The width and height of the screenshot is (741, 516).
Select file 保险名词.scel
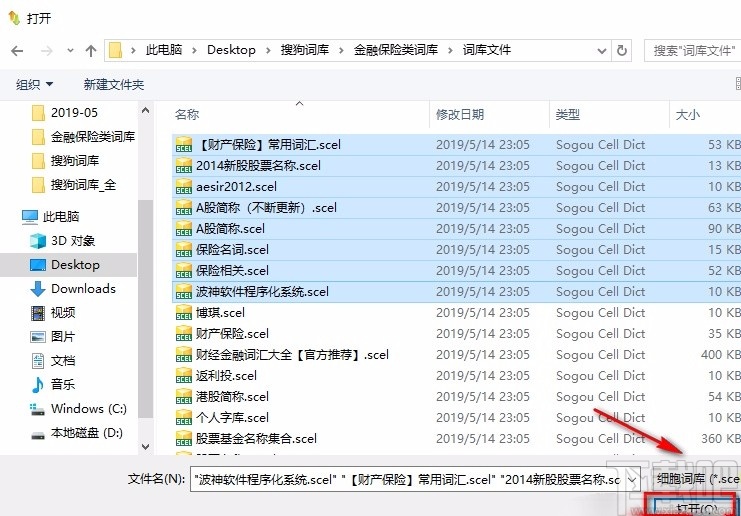[x=457, y=249]
